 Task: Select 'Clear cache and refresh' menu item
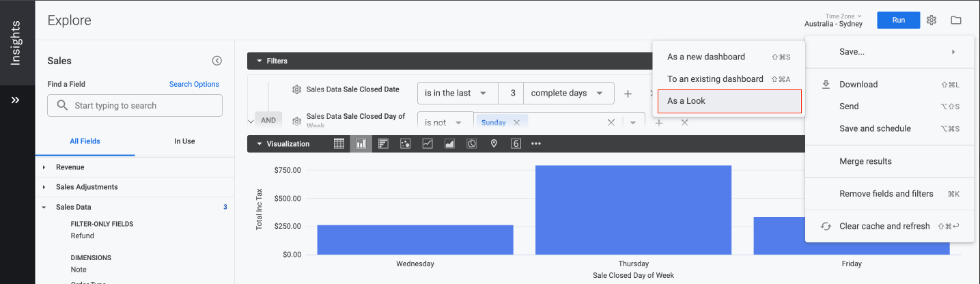coord(890,226)
